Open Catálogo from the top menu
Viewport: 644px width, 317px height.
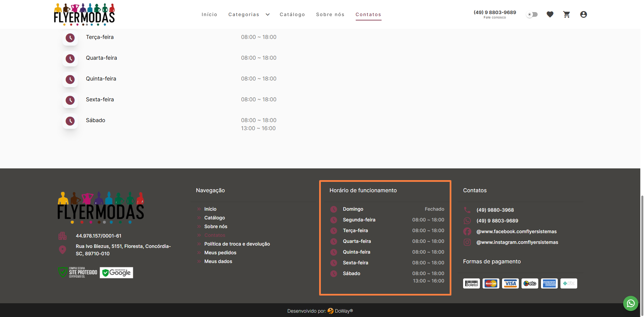(x=292, y=14)
